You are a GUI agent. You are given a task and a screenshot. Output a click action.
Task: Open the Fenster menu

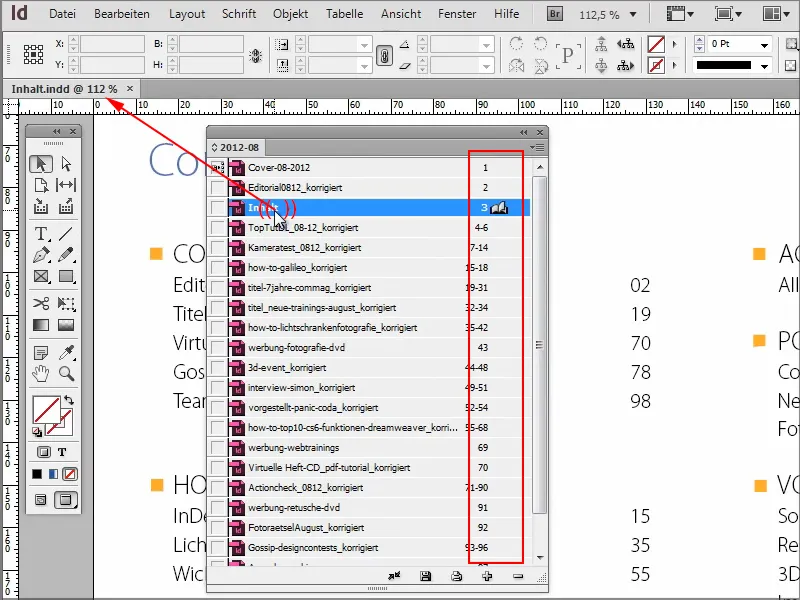point(457,14)
